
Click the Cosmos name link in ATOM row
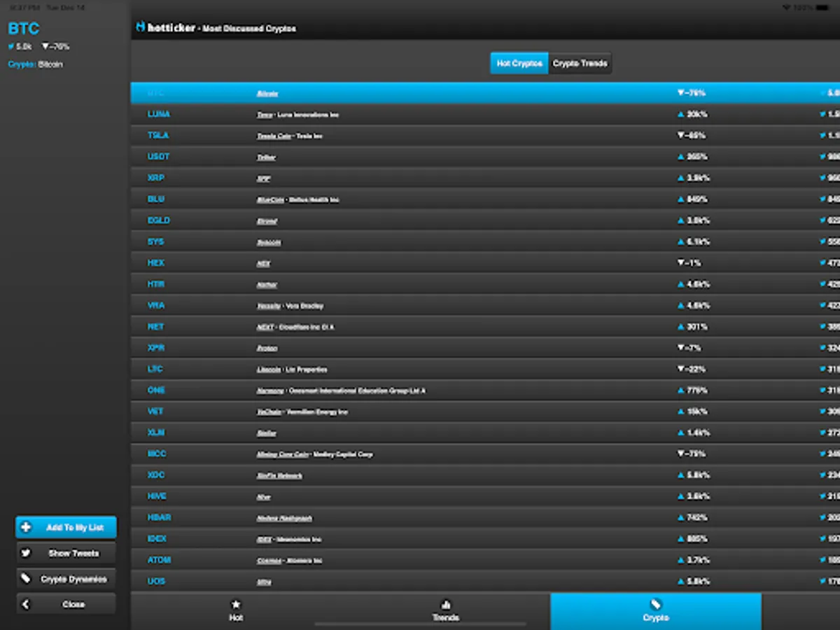pos(269,561)
